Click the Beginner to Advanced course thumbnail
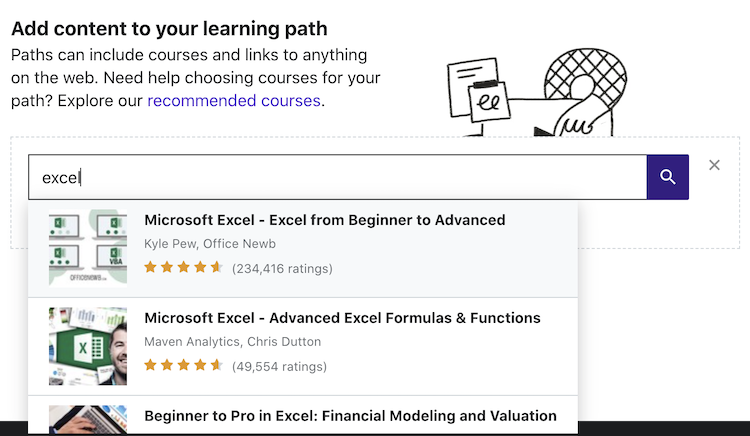The width and height of the screenshot is (750, 436). click(88, 247)
